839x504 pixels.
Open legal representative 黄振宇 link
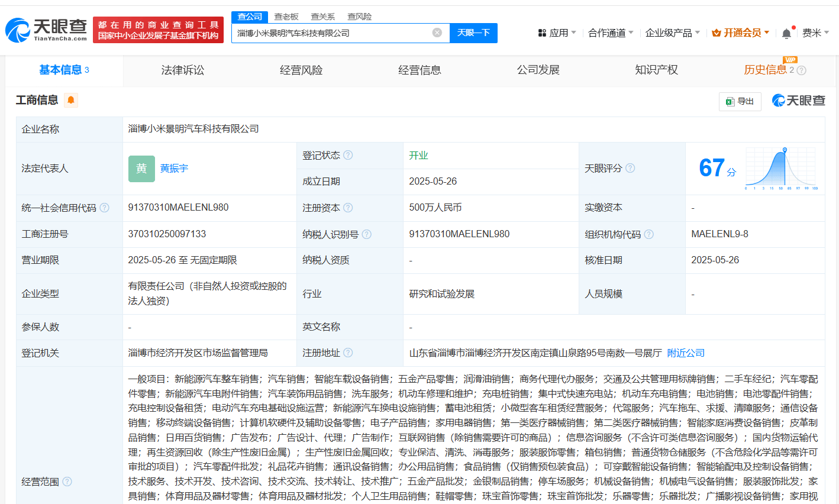click(174, 169)
